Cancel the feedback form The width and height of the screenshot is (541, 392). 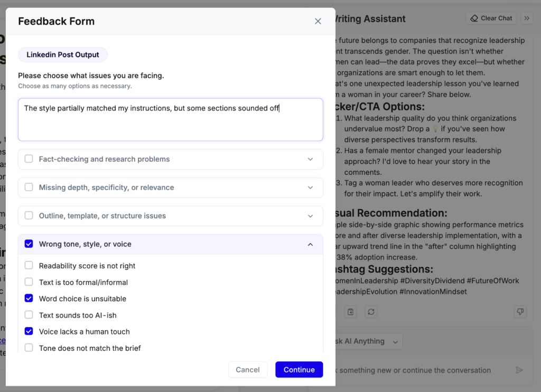click(x=248, y=370)
